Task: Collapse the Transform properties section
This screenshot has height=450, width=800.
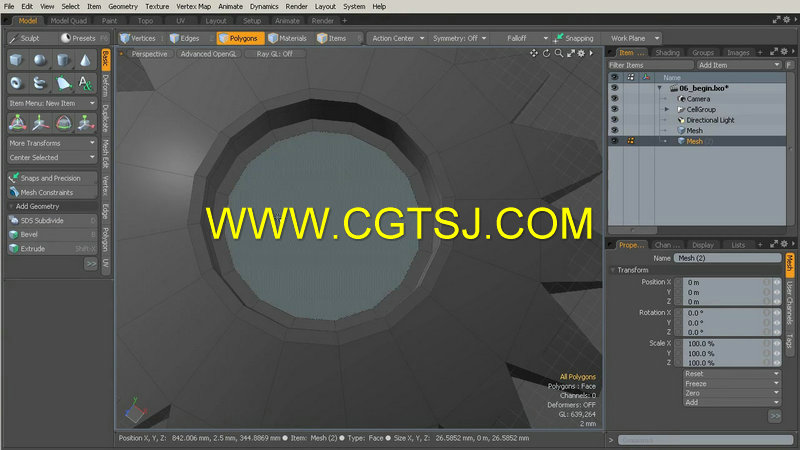Action: [x=613, y=270]
